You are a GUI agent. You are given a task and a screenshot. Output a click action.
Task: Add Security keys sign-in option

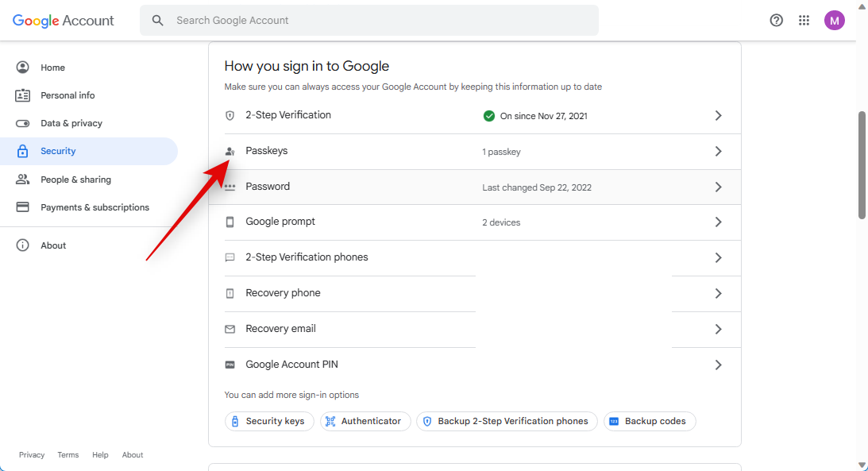point(269,421)
